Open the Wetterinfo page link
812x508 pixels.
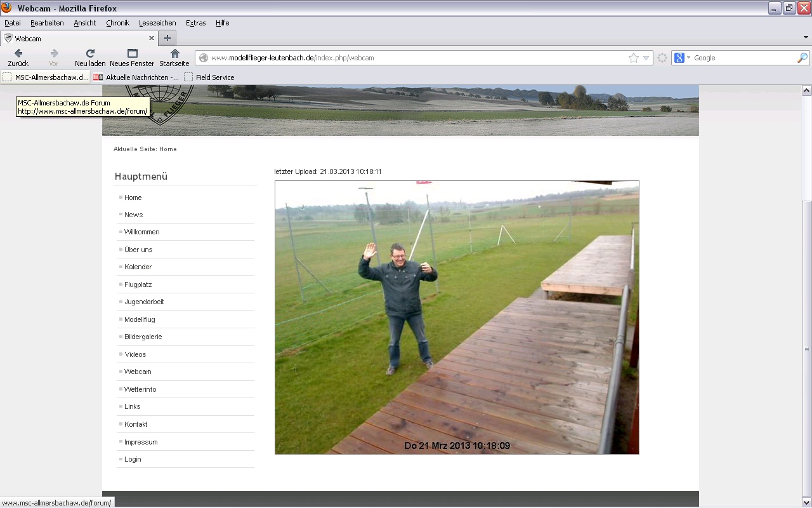[140, 389]
